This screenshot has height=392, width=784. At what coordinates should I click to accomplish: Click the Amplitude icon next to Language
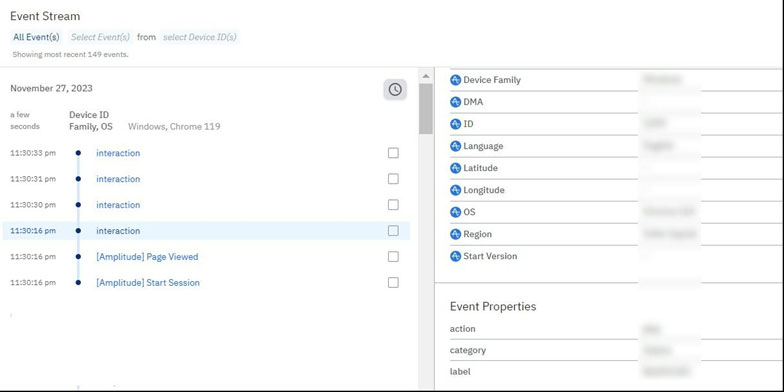(455, 146)
